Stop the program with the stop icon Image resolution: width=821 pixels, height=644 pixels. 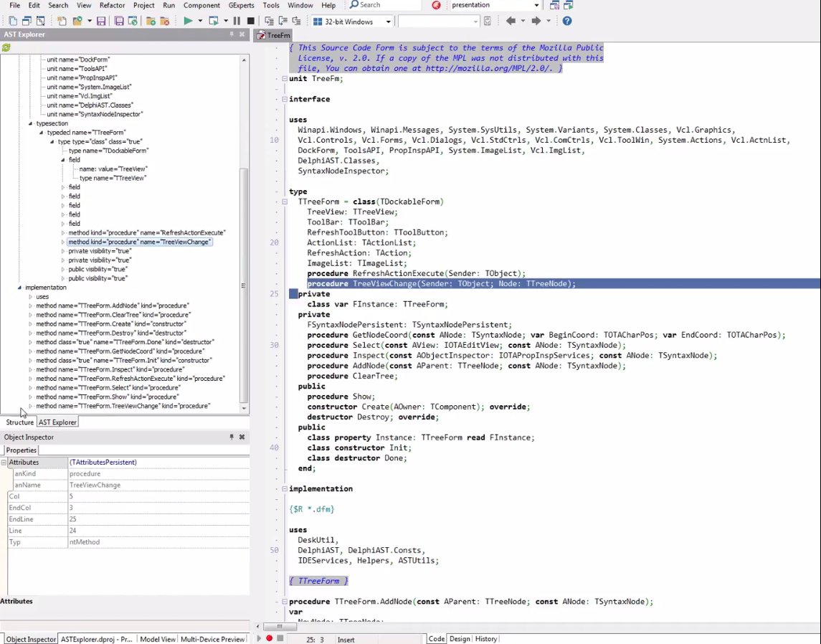pos(251,21)
